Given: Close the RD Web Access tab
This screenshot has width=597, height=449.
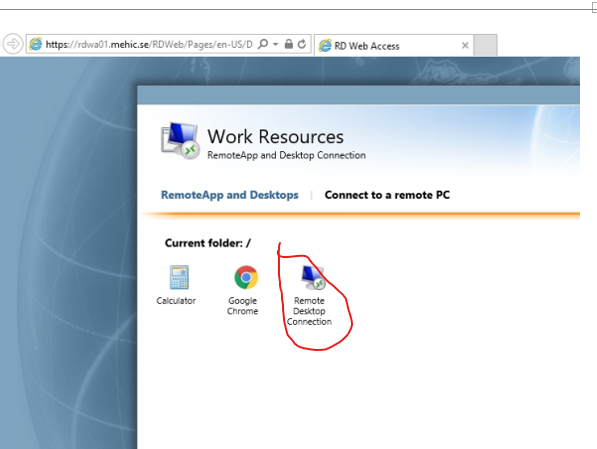Looking at the screenshot, I should 465,46.
